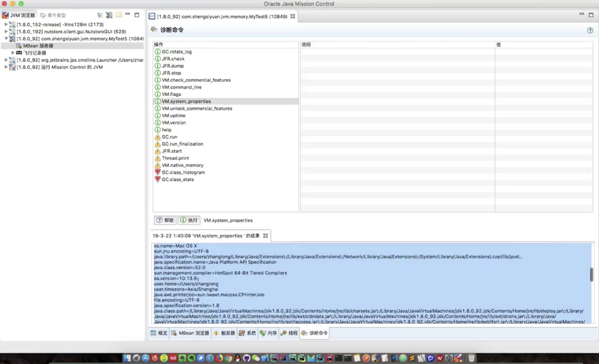The height and width of the screenshot is (364, 599).
Task: Click the show tree layout icon in JVM browser
Action: (x=100, y=15)
